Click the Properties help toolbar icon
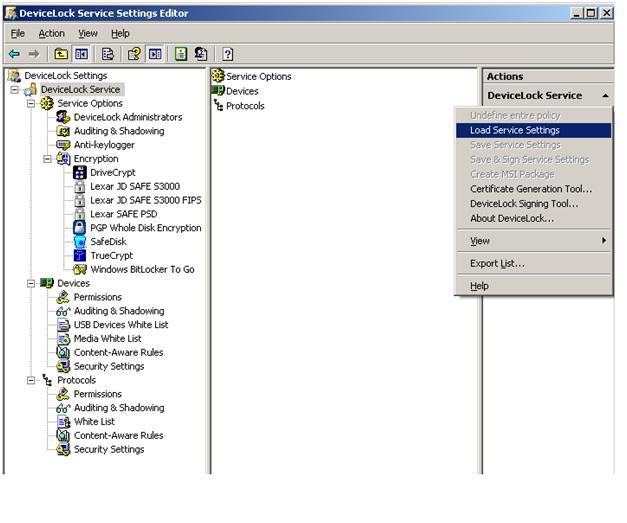The height and width of the screenshot is (523, 627). click(134, 54)
